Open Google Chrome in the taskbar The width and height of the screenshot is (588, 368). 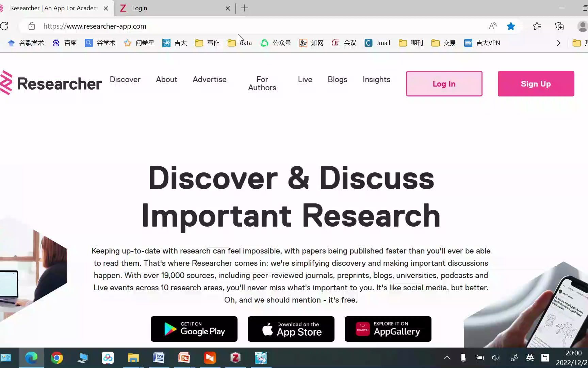pyautogui.click(x=57, y=358)
